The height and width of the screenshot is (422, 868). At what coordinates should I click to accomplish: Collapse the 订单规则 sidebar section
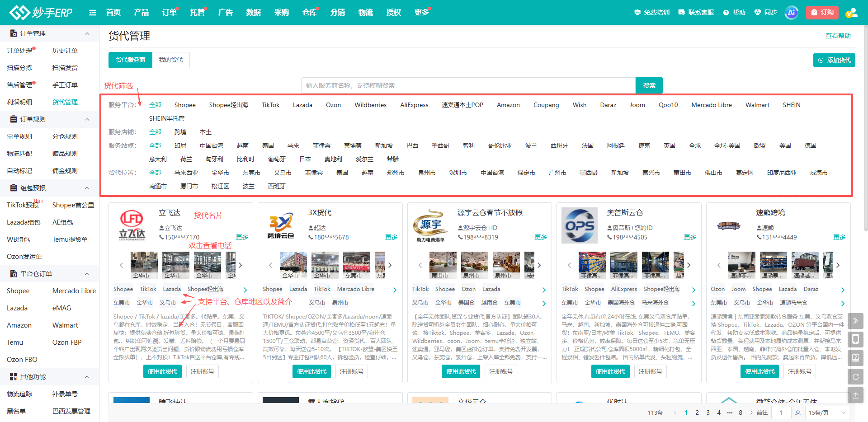pos(87,119)
